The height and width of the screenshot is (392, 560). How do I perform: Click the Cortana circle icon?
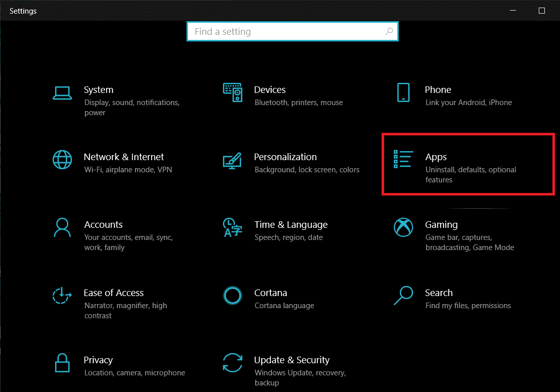232,296
